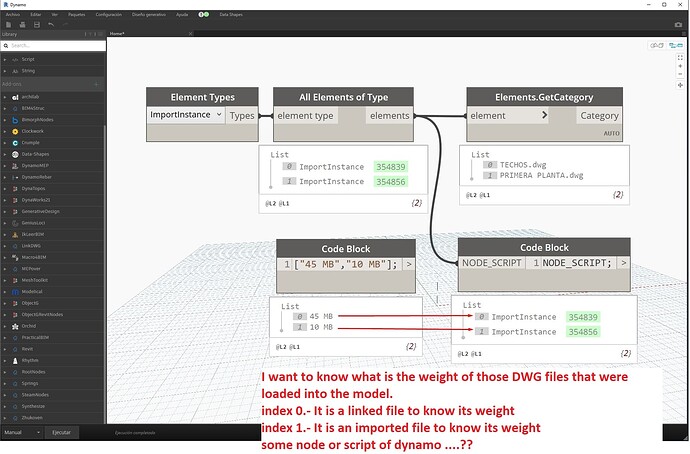The height and width of the screenshot is (454, 690).
Task: Open the Manual run mode dropdown
Action: pos(22,432)
